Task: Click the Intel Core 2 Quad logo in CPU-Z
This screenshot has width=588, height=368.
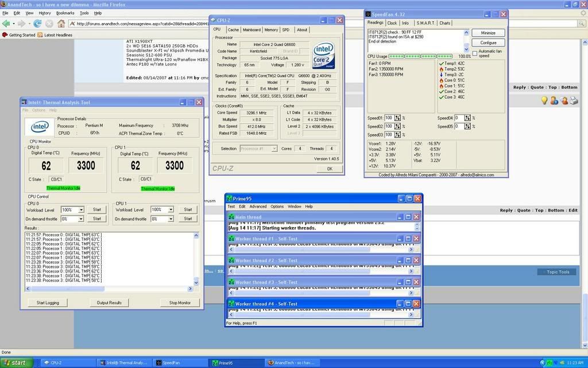Action: click(x=323, y=56)
